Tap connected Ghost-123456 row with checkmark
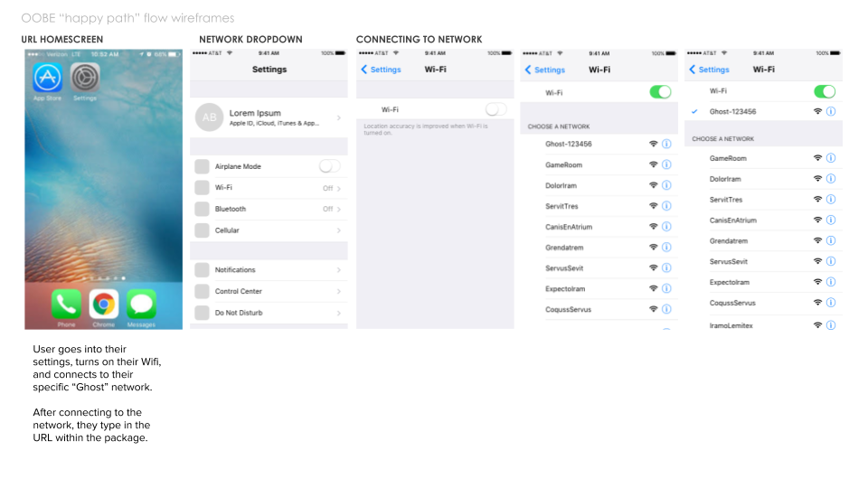Viewport: 868px width, 488px height. pos(763,111)
